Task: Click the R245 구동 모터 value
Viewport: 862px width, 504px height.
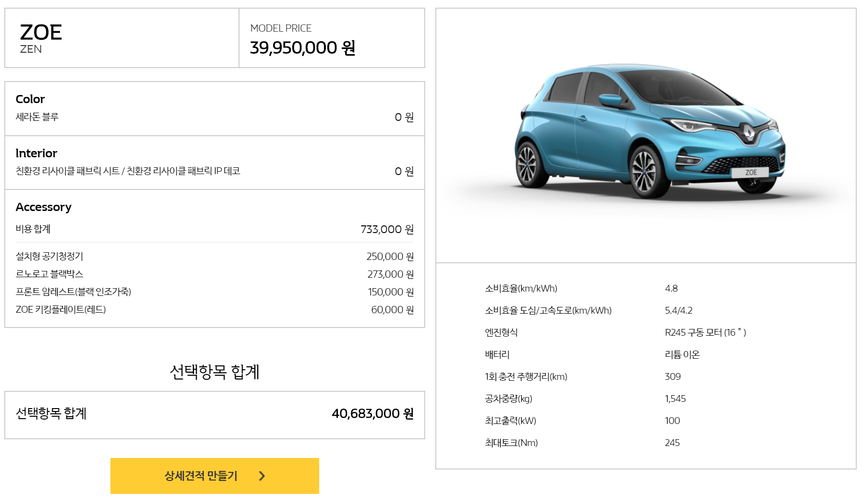Action: click(x=705, y=332)
